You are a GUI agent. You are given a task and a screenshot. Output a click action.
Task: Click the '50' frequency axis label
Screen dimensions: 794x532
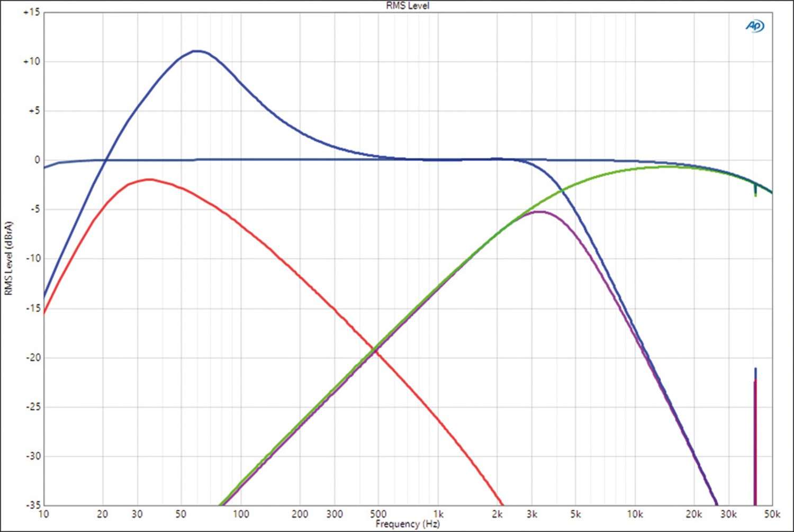point(181,514)
